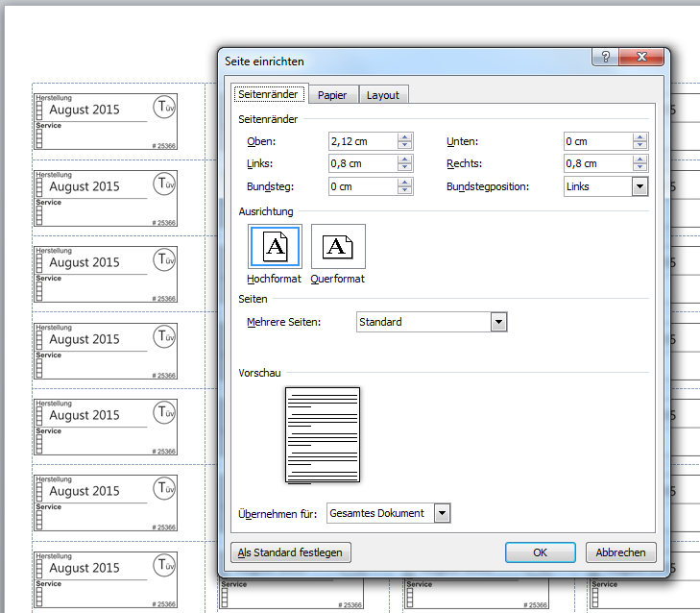
Task: Increase the Oben margin with up arrow
Action: click(404, 137)
